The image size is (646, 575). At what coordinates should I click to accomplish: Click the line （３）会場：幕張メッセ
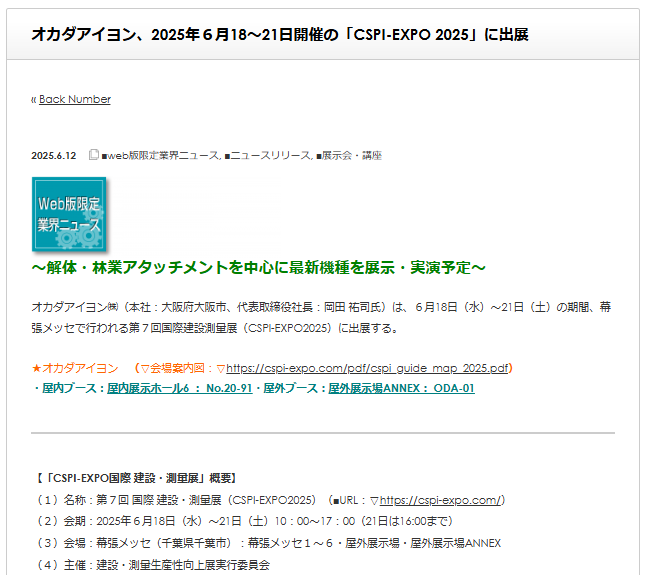pyautogui.click(x=268, y=543)
